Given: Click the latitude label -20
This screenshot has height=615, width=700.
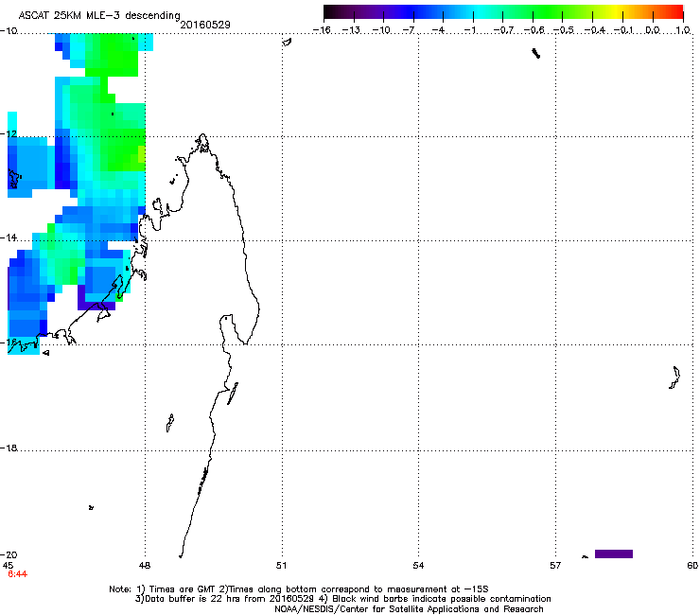Looking at the screenshot, I should (9, 554).
